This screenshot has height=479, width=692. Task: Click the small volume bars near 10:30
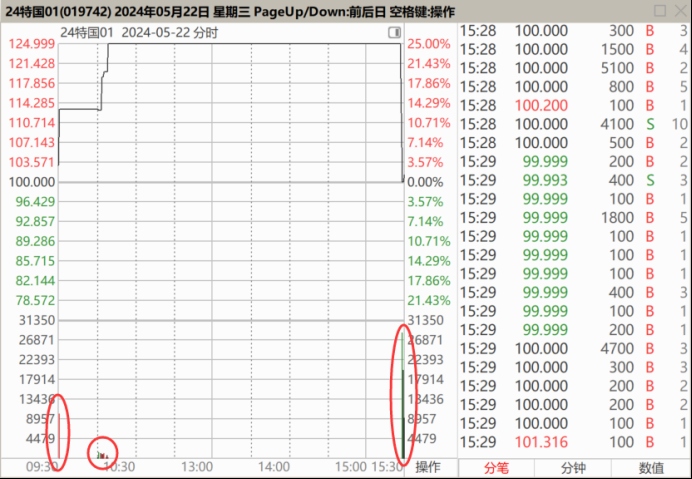[101, 454]
